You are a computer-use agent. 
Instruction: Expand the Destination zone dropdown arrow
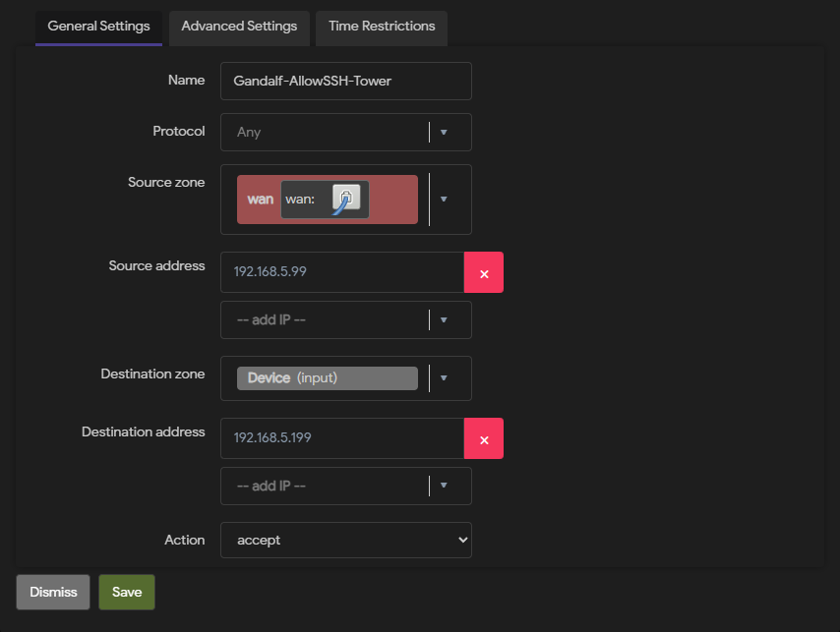(444, 377)
